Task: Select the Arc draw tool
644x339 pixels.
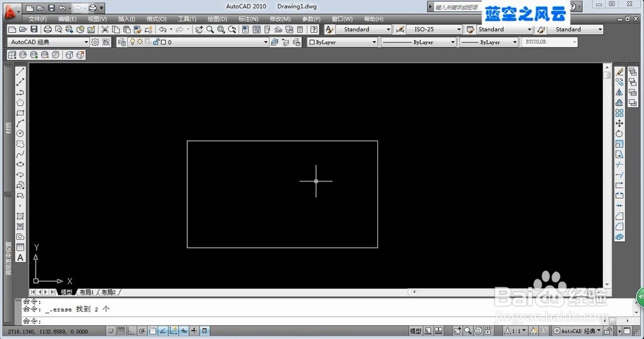Action: pos(20,123)
